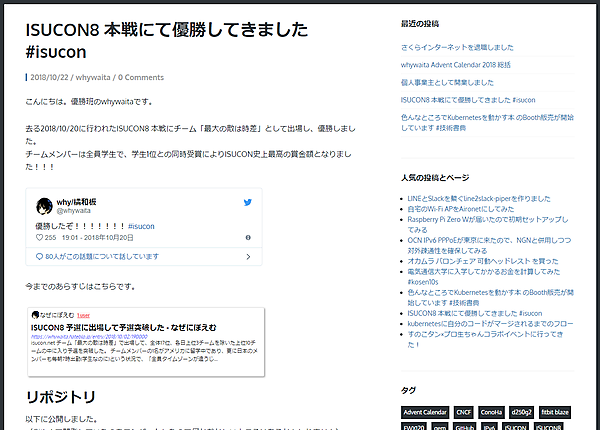The image size is (600, 430).
Task: Open the #isucon hashtag in tweet
Action: pos(142,226)
